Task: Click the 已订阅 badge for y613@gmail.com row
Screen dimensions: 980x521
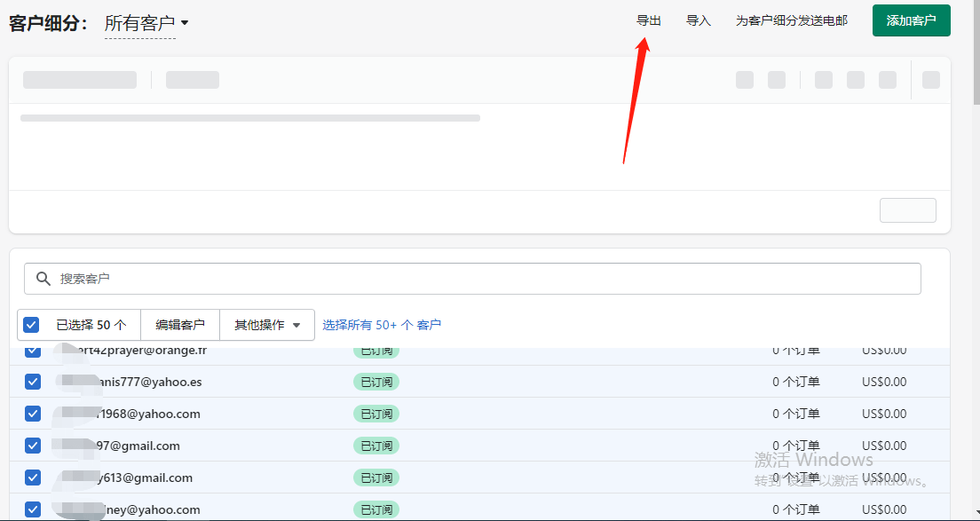Action: pyautogui.click(x=376, y=478)
